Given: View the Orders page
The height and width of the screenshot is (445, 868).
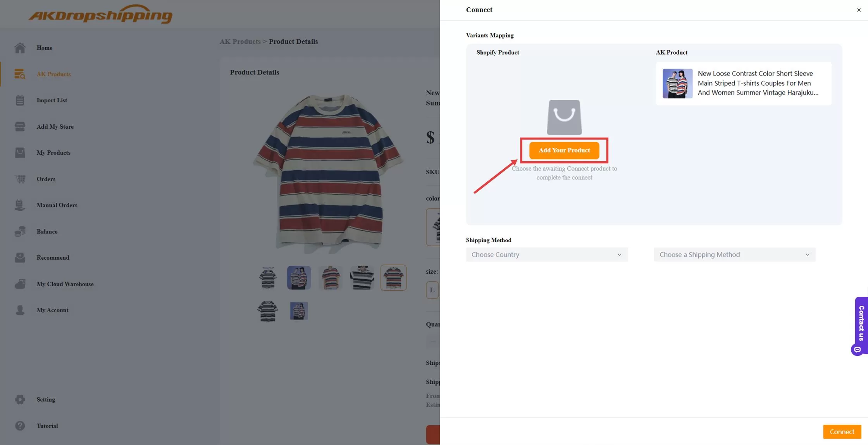Looking at the screenshot, I should click(x=46, y=179).
